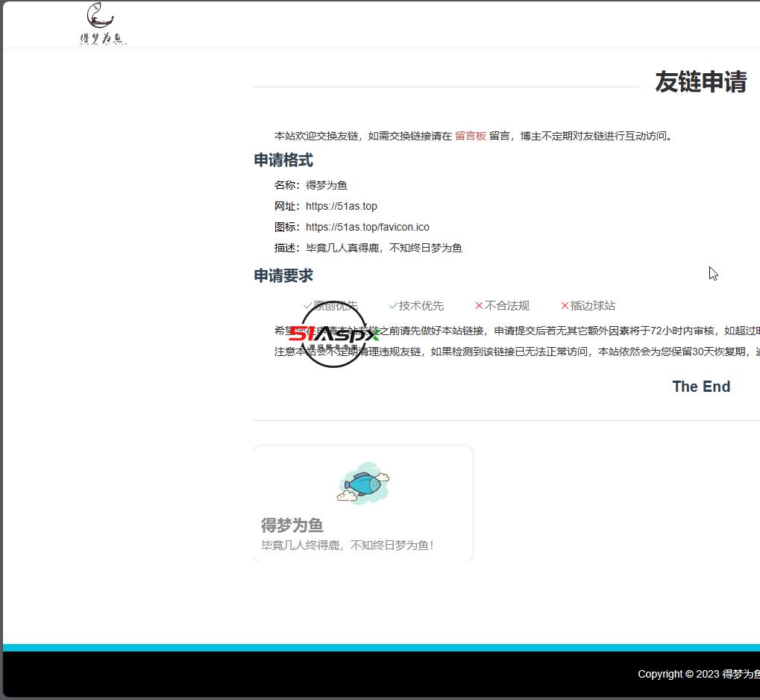Click the URL text https://51as.top
The image size is (760, 700).
coord(342,206)
